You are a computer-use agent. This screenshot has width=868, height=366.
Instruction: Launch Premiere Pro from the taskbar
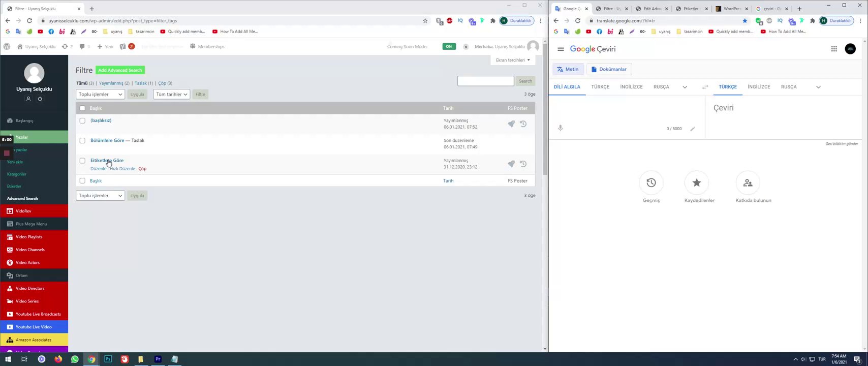[158, 359]
